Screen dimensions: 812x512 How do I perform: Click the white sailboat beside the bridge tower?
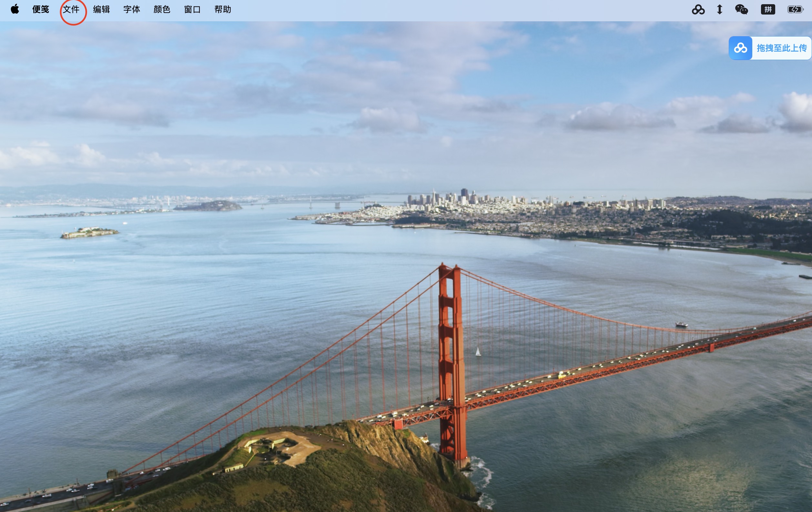pos(478,352)
